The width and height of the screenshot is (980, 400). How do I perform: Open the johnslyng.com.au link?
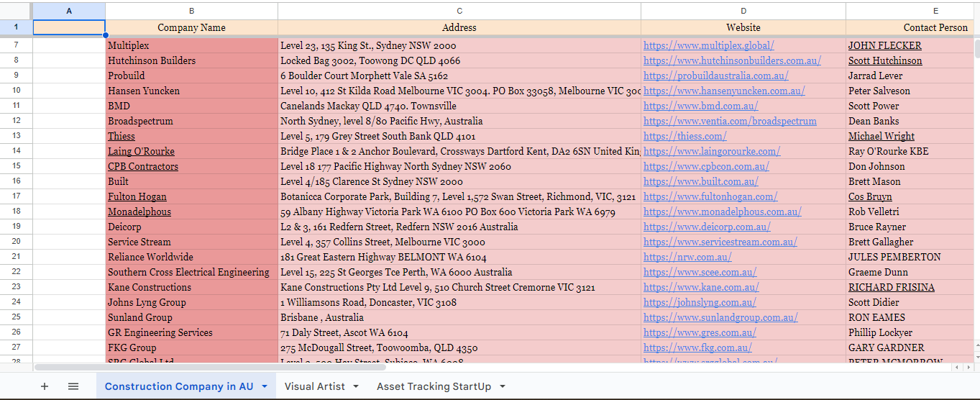point(700,302)
